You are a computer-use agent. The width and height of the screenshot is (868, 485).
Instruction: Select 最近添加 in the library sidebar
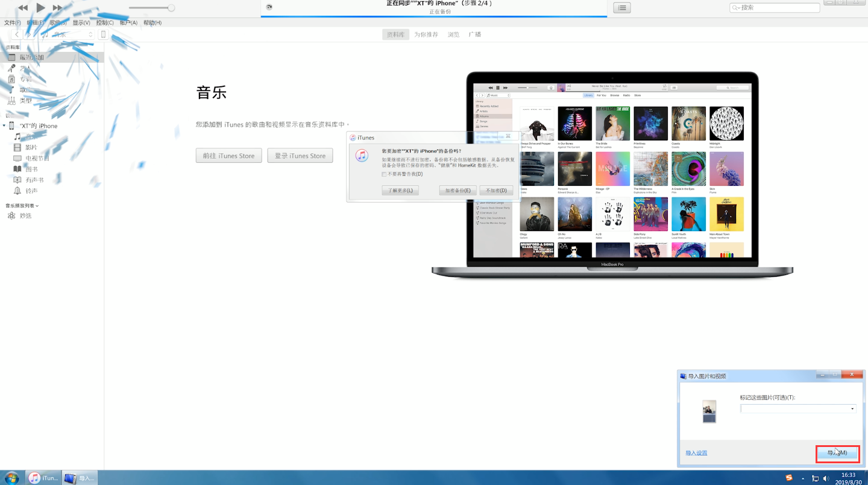click(52, 57)
